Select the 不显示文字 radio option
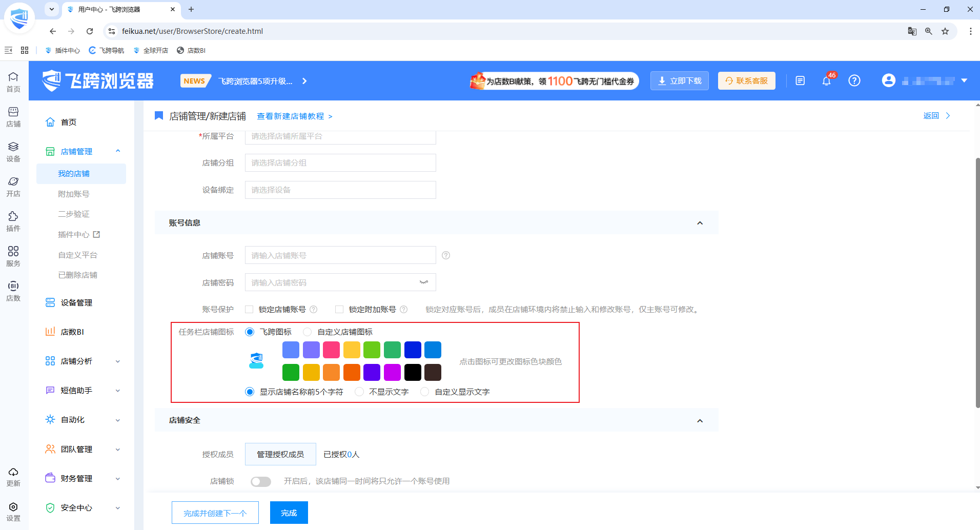This screenshot has width=980, height=530. 359,392
